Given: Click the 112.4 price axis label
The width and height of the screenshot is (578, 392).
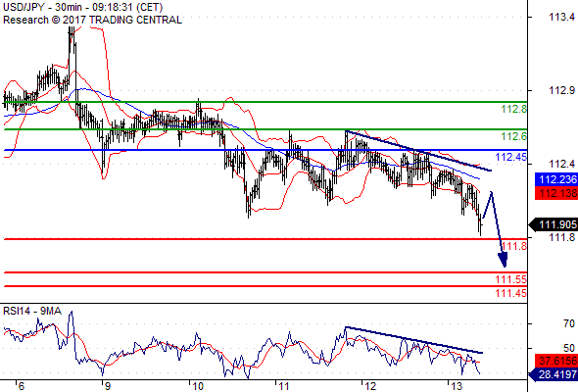Looking at the screenshot, I should tap(561, 164).
